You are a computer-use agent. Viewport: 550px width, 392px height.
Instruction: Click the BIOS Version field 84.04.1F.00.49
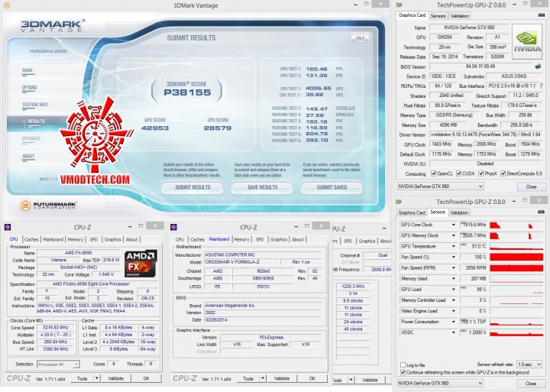coord(480,66)
